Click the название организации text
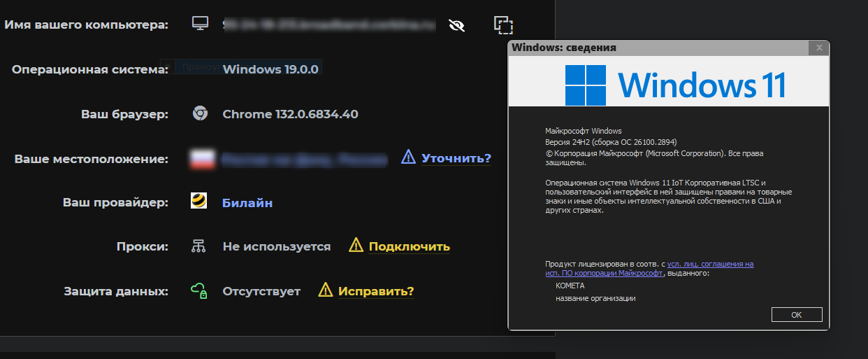 point(596,298)
